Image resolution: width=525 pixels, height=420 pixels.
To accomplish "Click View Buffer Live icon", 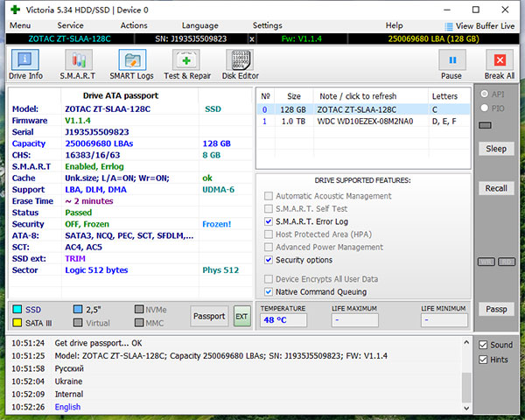I will pyautogui.click(x=451, y=26).
